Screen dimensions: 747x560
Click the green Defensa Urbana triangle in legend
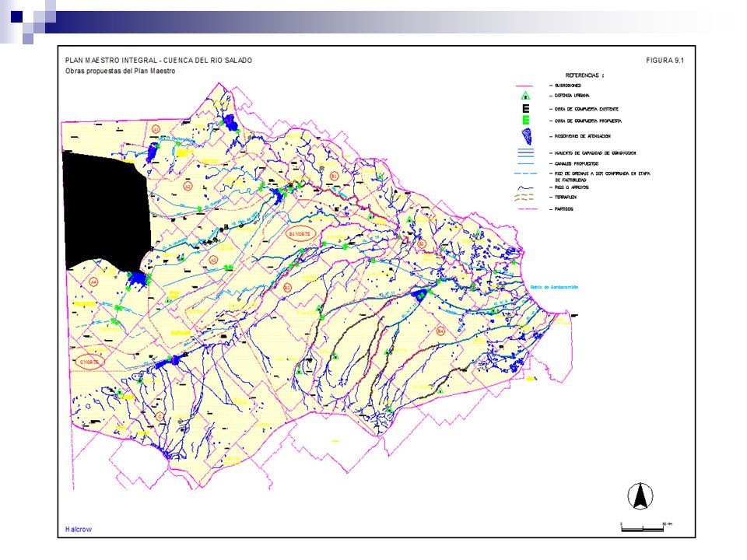[525, 96]
